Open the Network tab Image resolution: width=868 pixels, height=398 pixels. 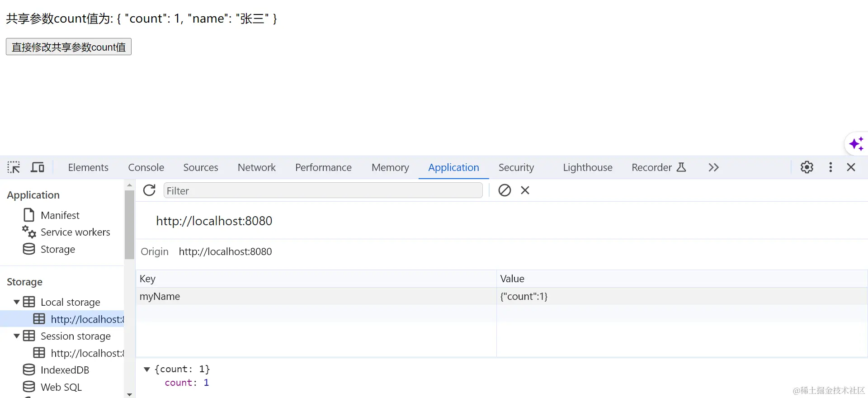point(256,167)
